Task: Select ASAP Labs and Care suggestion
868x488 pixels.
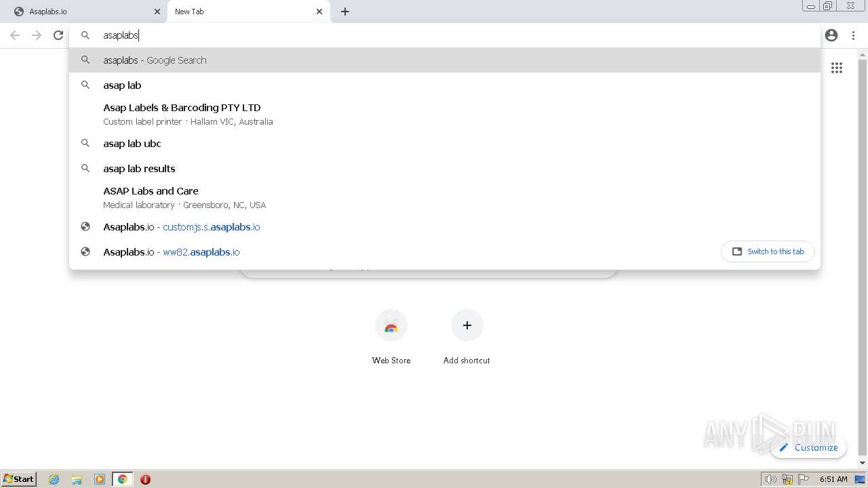Action: point(445,197)
